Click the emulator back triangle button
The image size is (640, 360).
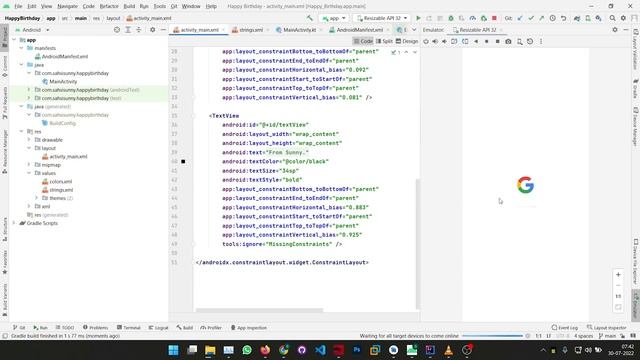coord(476,41)
